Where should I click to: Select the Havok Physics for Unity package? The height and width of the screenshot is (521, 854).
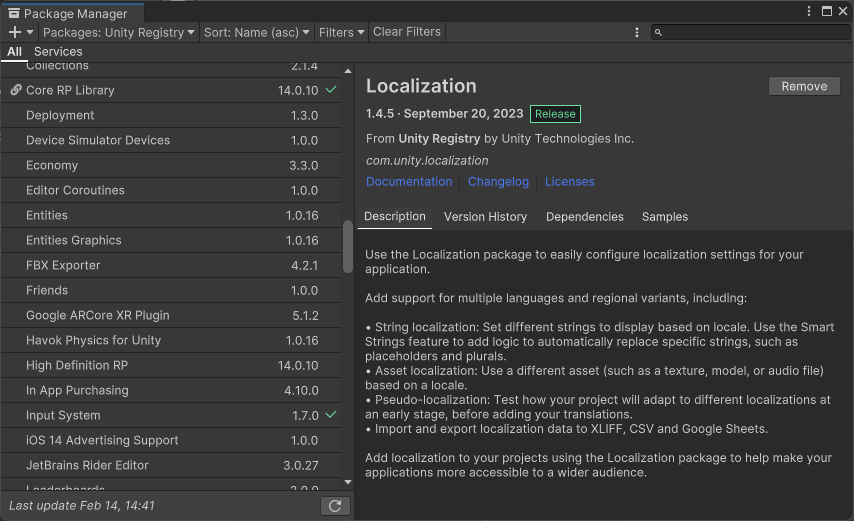point(171,341)
